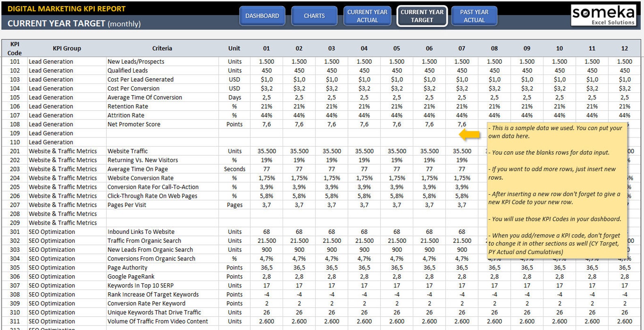This screenshot has height=330, width=644.
Task: Select Inbound Links To Website cell
Action: pyautogui.click(x=162, y=232)
